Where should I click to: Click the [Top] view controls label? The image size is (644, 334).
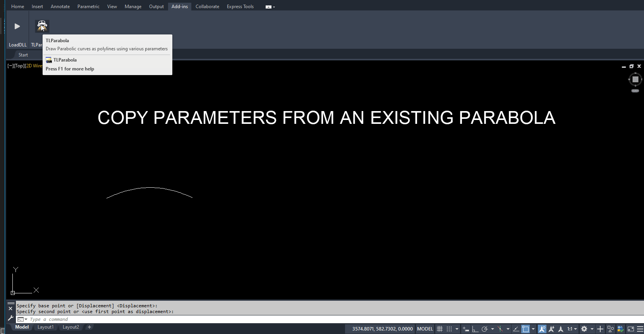19,66
